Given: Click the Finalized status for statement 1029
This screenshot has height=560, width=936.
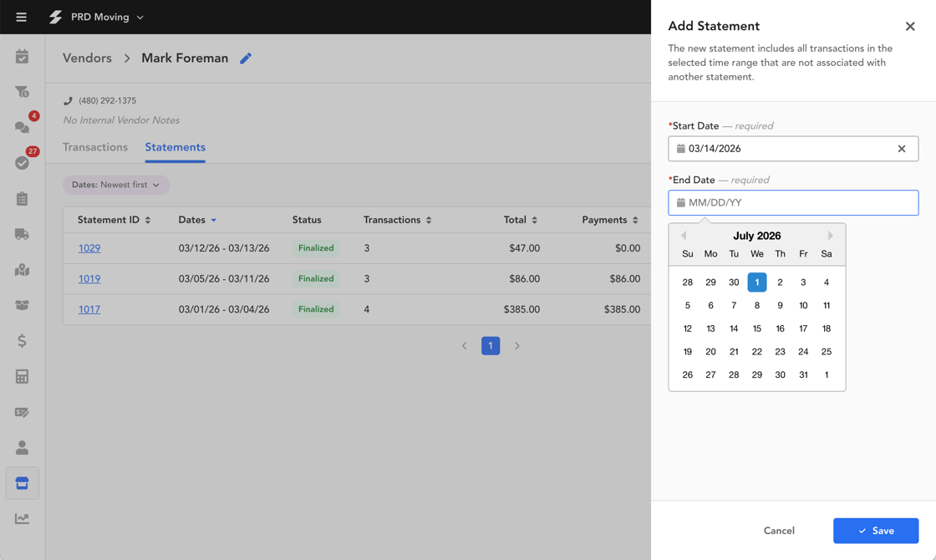Looking at the screenshot, I should pos(316,248).
